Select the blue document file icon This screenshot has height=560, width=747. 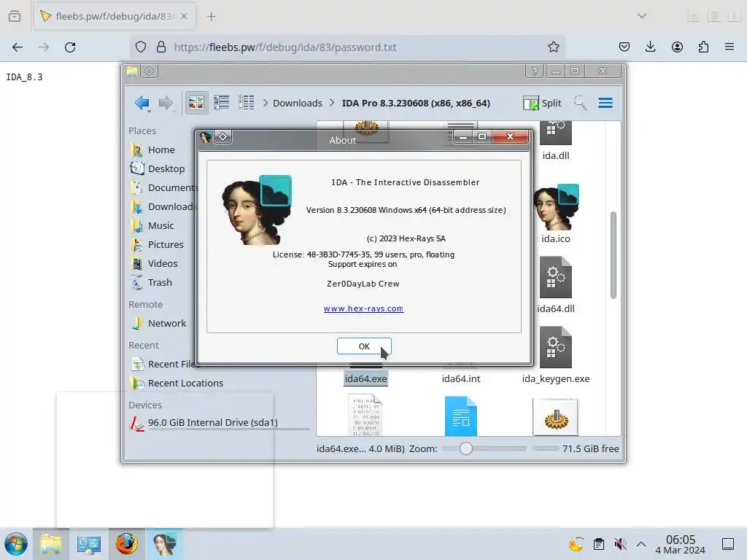tap(461, 416)
